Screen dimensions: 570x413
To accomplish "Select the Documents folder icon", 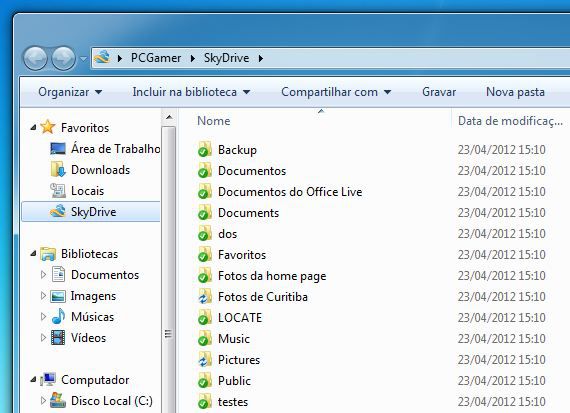I will coord(205,212).
